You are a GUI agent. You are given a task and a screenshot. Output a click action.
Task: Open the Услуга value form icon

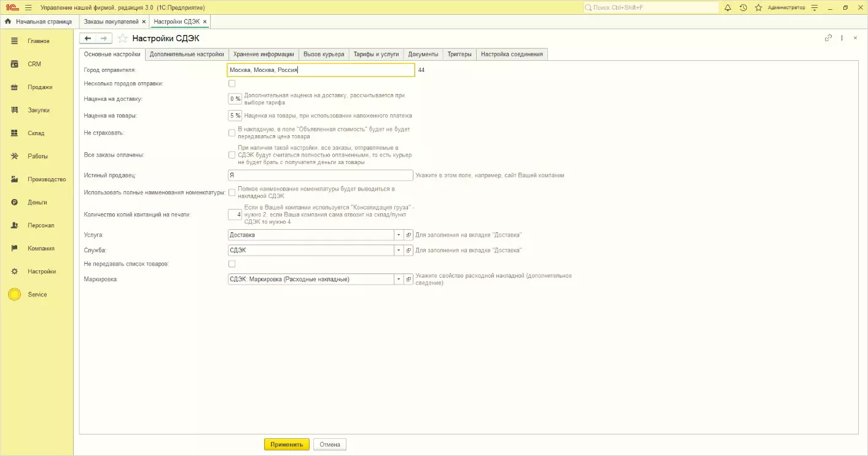pos(408,235)
